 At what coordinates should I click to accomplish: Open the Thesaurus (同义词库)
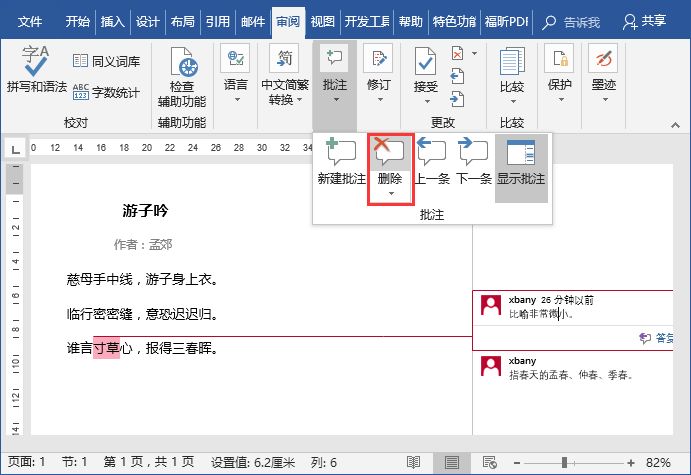106,61
